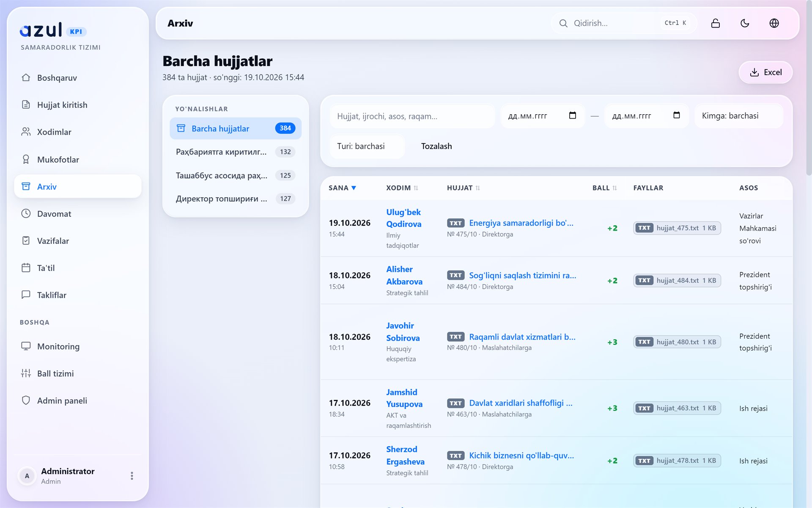
Task: Sort the table by XODIM column
Action: [402, 188]
